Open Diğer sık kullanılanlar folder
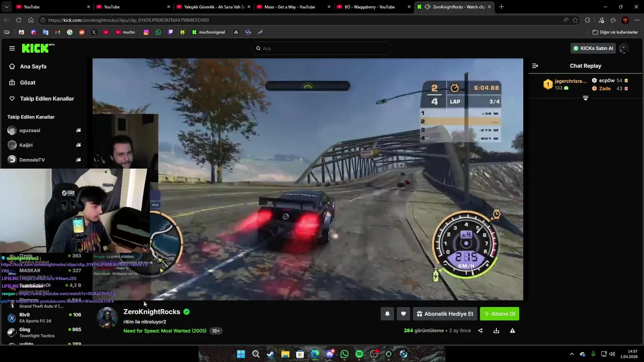This screenshot has width=644, height=362. 615,32
